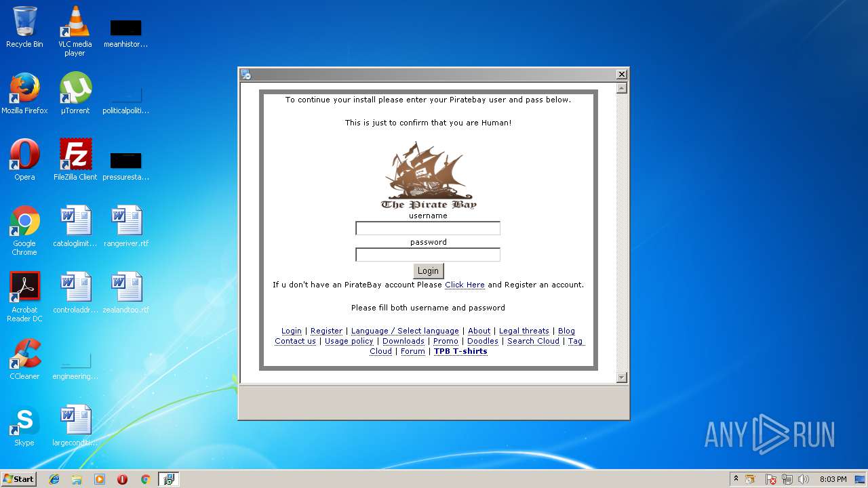
Task: Open Chrome from the taskbar
Action: (145, 479)
